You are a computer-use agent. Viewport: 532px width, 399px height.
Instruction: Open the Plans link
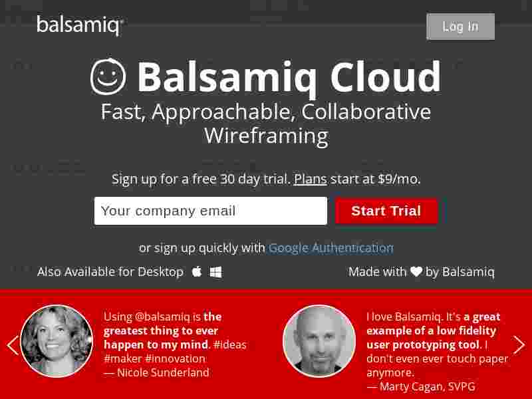(x=310, y=179)
